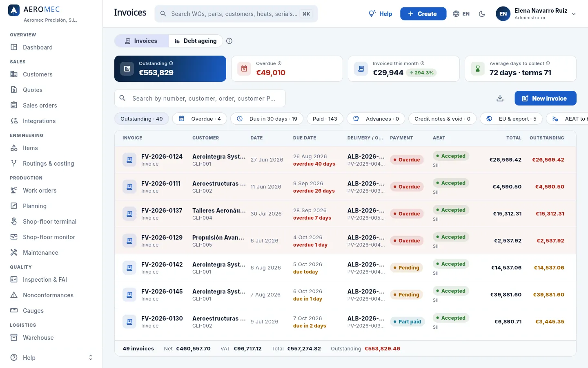Click the info icon next to Debt ageing

click(229, 41)
